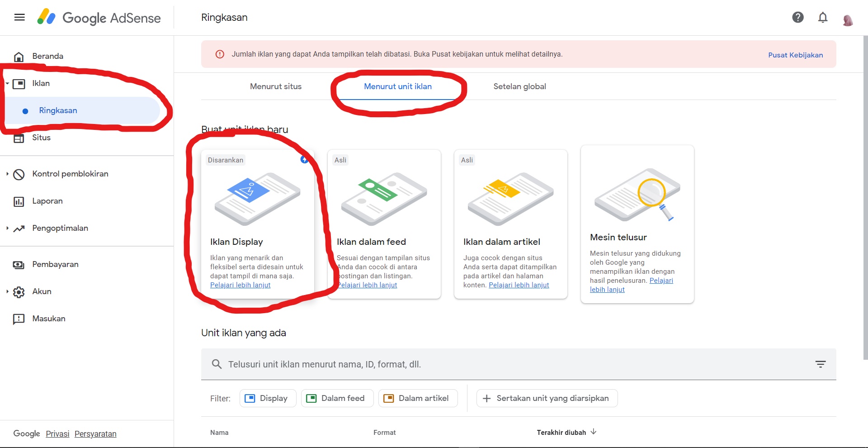Click the blue badge on the Disarankan card
This screenshot has height=448, width=868.
[304, 159]
